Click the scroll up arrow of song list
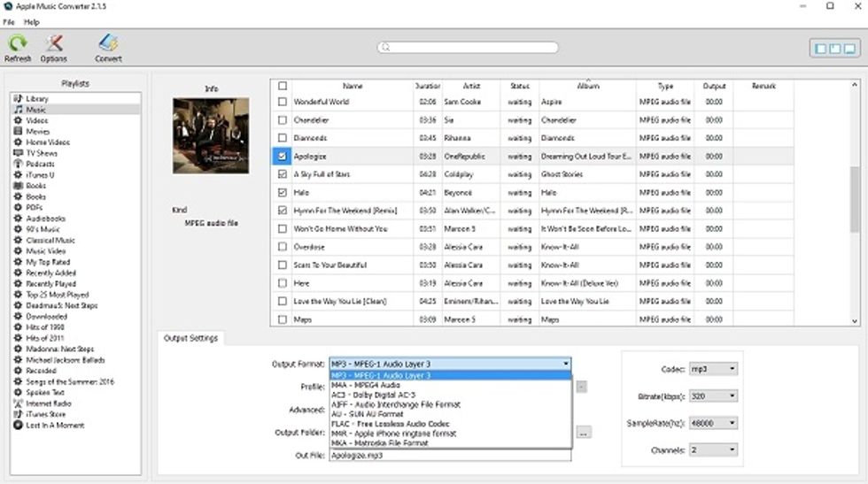 855,85
